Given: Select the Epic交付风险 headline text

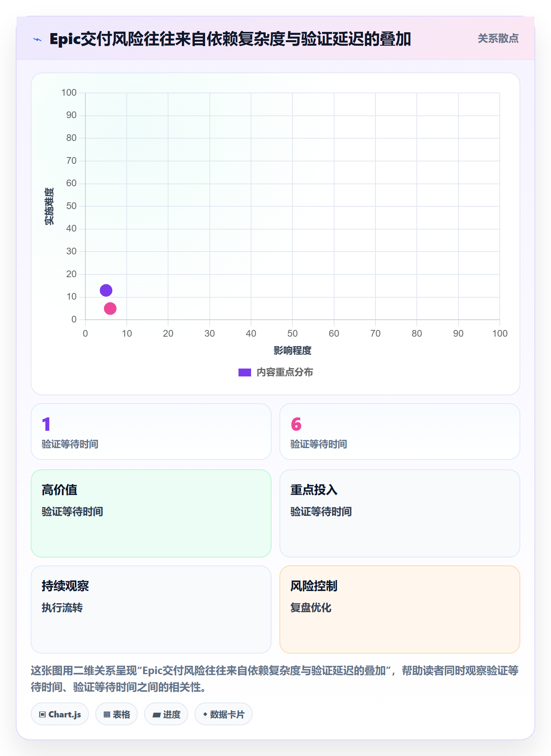Looking at the screenshot, I should [230, 39].
